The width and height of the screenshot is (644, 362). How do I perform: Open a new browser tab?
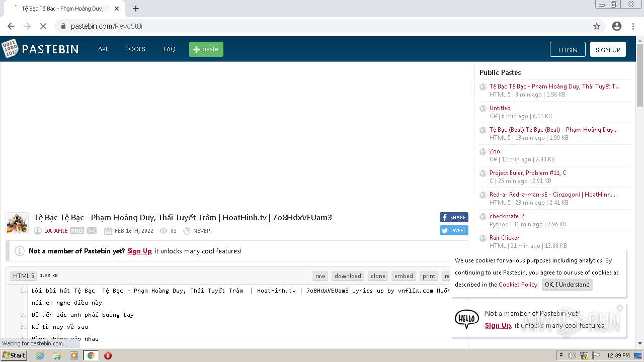[136, 9]
